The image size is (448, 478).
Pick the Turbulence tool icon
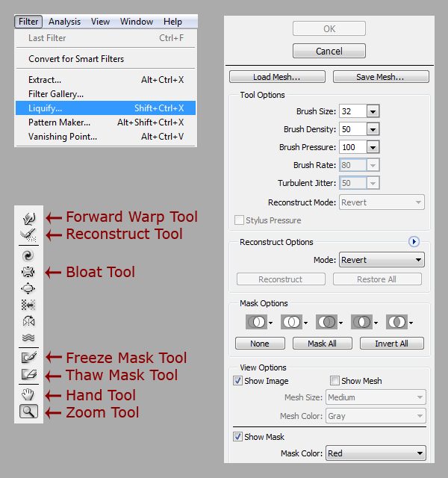[28, 337]
